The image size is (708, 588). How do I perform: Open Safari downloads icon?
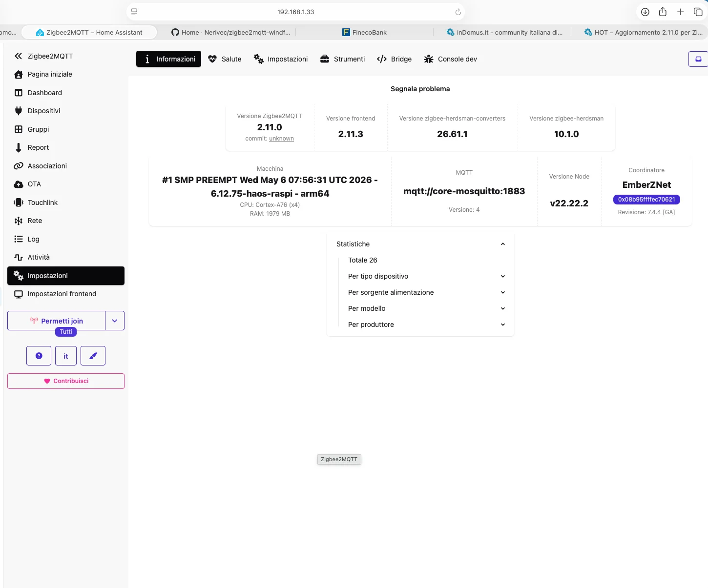click(x=645, y=12)
